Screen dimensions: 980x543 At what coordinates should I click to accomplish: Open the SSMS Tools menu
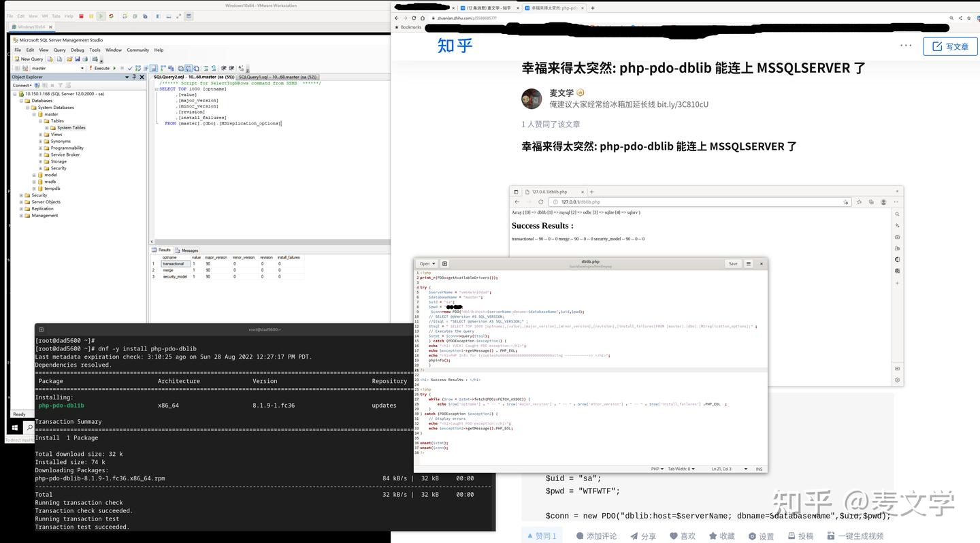95,50
